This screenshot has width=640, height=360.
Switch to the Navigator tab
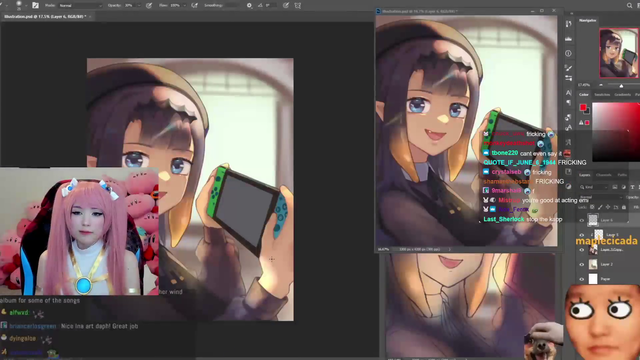tap(587, 20)
